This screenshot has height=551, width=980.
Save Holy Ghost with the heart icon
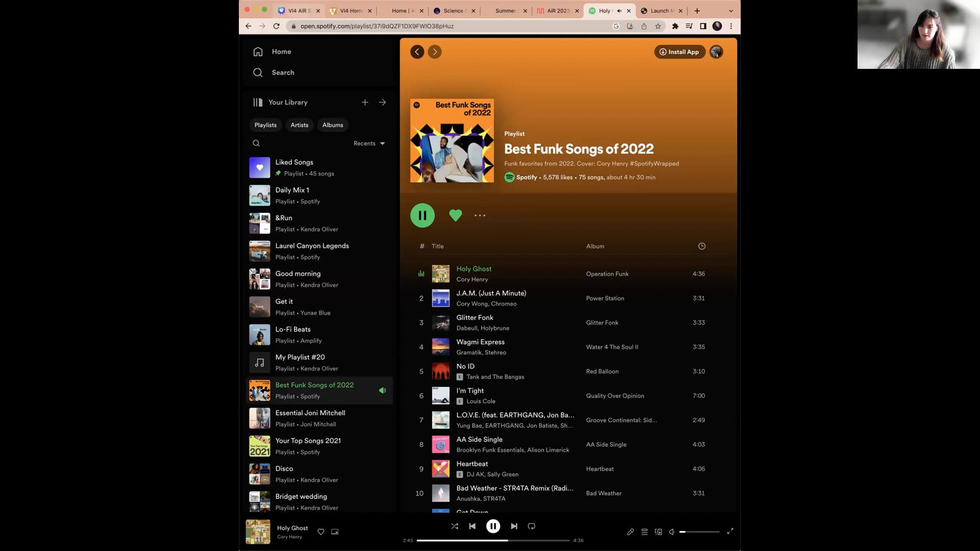(x=321, y=532)
